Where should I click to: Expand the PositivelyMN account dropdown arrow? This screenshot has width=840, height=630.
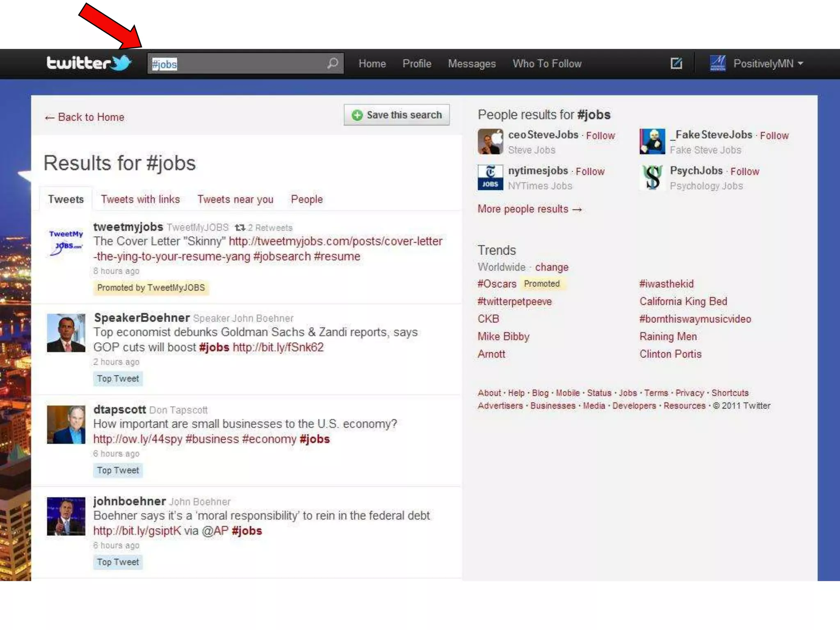tap(801, 64)
